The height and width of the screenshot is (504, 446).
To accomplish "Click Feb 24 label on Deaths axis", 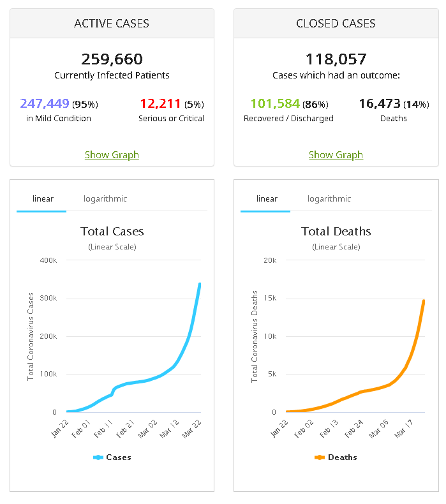I will tap(353, 429).
